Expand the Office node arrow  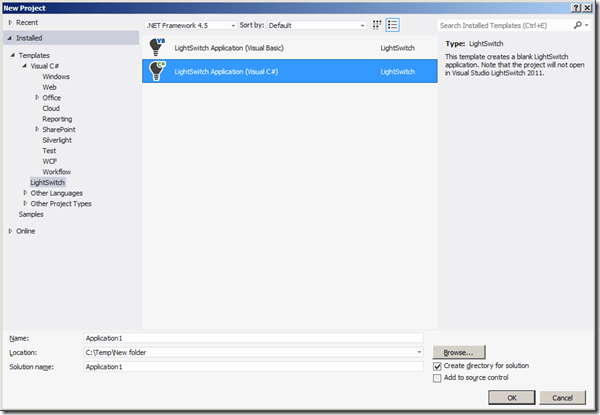coord(37,98)
